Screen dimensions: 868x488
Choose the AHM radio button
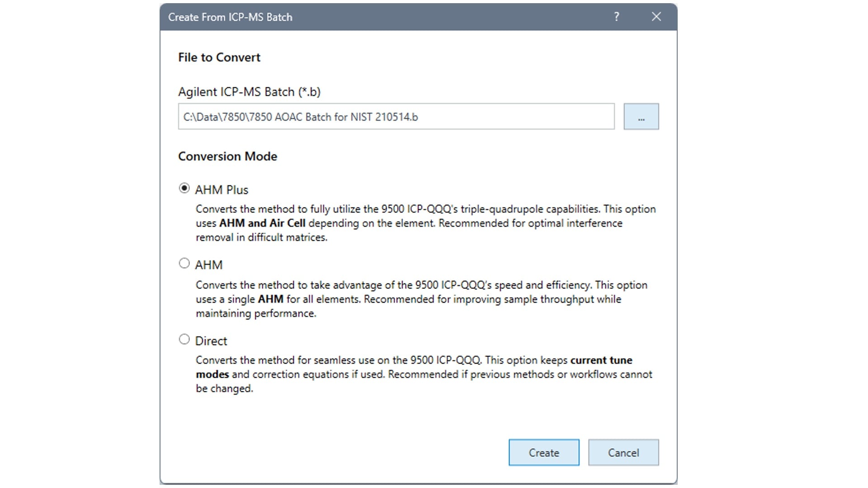tap(184, 263)
